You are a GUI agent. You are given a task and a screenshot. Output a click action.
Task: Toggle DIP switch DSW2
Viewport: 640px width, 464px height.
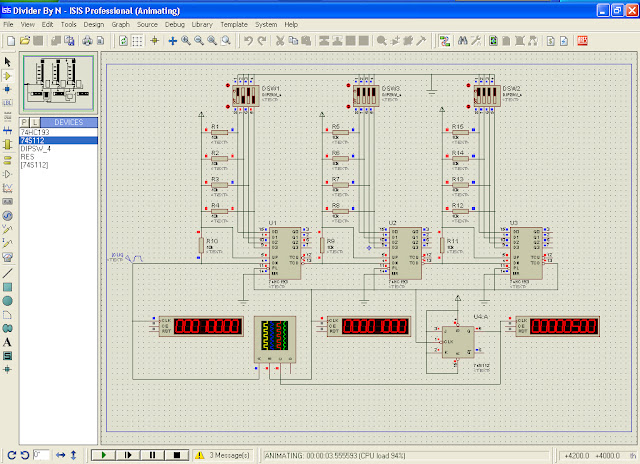487,96
